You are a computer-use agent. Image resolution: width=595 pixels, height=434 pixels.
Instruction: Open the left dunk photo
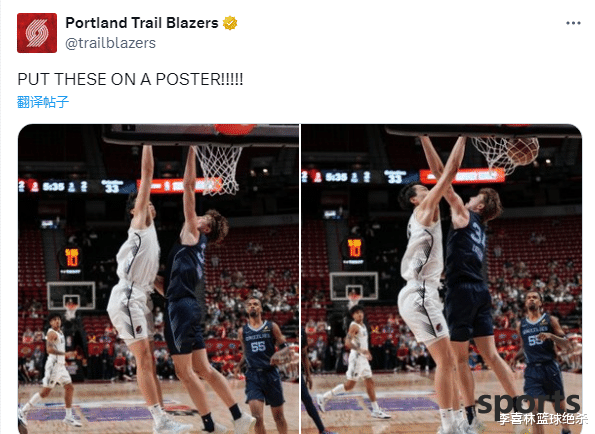point(158,279)
